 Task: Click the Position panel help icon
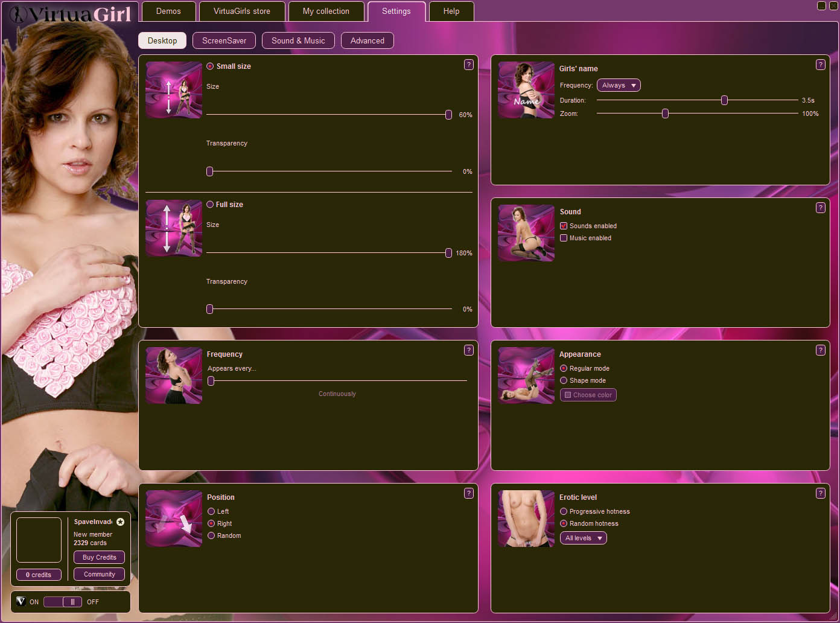click(x=468, y=493)
